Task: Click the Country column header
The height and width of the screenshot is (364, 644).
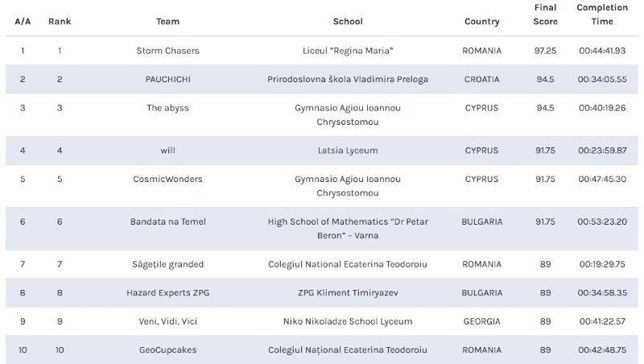Action: click(x=481, y=22)
